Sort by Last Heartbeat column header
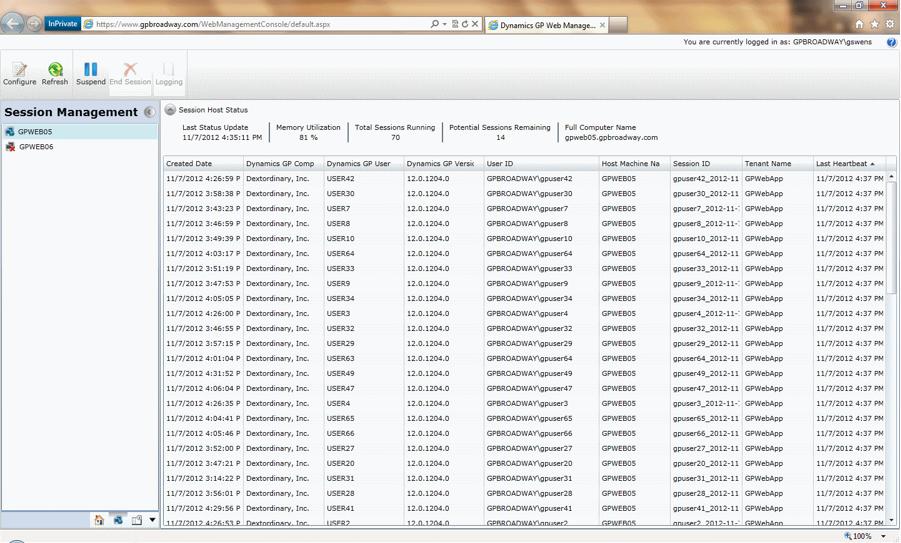This screenshot has height=543, width=901. 850,164
